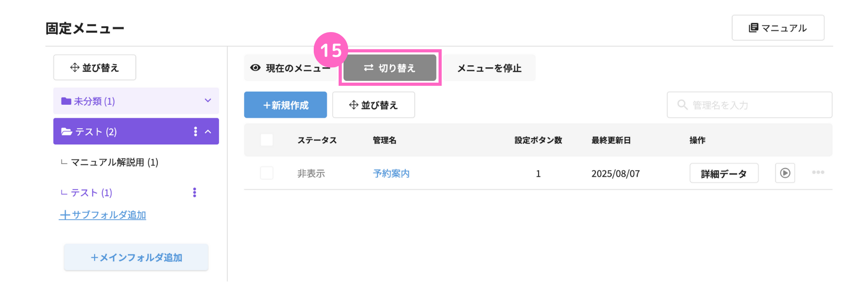Select the メニューを停止 option
This screenshot has width=868, height=289.
(x=489, y=68)
